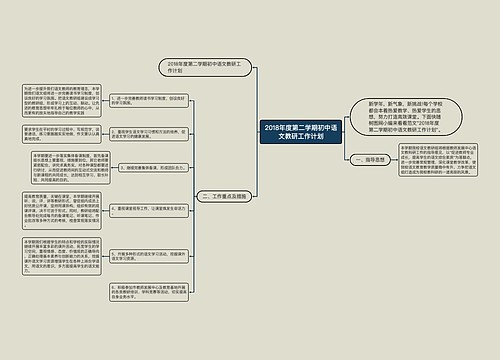Select the dark blue central node '2018年度第二学期初中语文教研工作计划'
The height and width of the screenshot is (360, 500).
click(x=301, y=132)
